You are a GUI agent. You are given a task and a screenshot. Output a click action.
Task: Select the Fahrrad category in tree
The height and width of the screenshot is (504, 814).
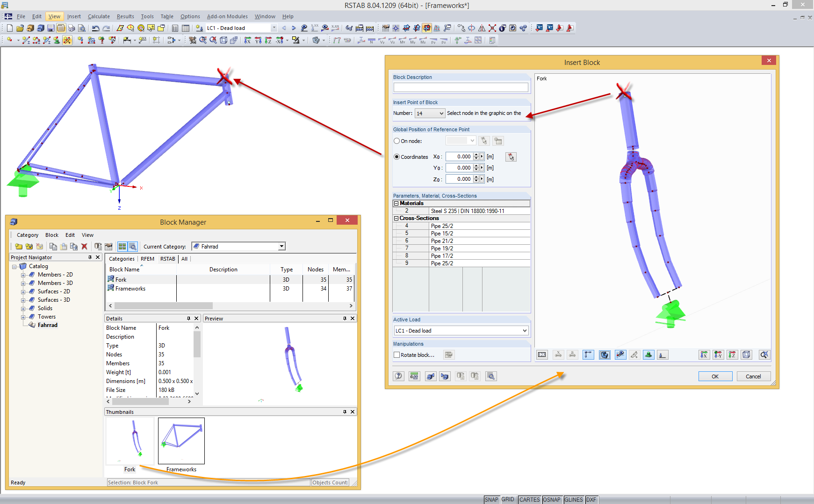pos(48,325)
